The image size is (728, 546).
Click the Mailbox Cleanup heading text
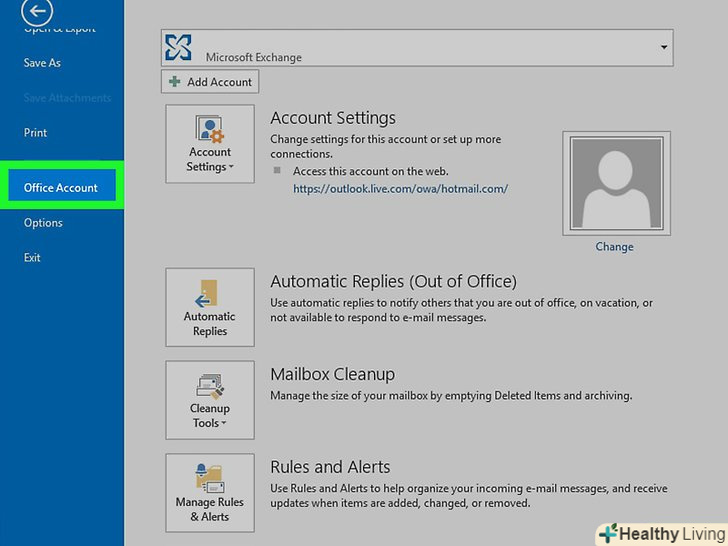coord(332,374)
